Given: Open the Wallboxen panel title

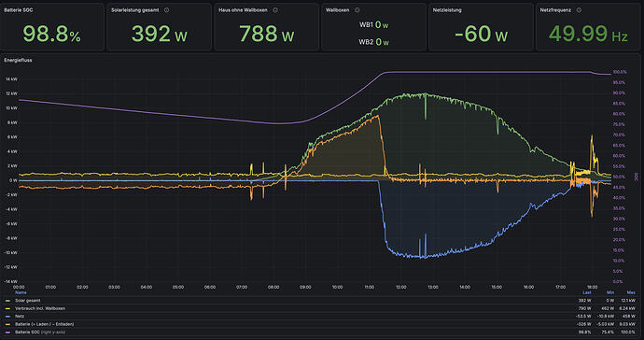Looking at the screenshot, I should pyautogui.click(x=337, y=10).
